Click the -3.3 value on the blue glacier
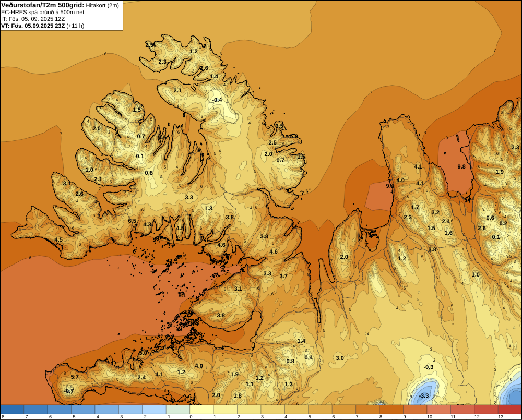 (x=424, y=395)
